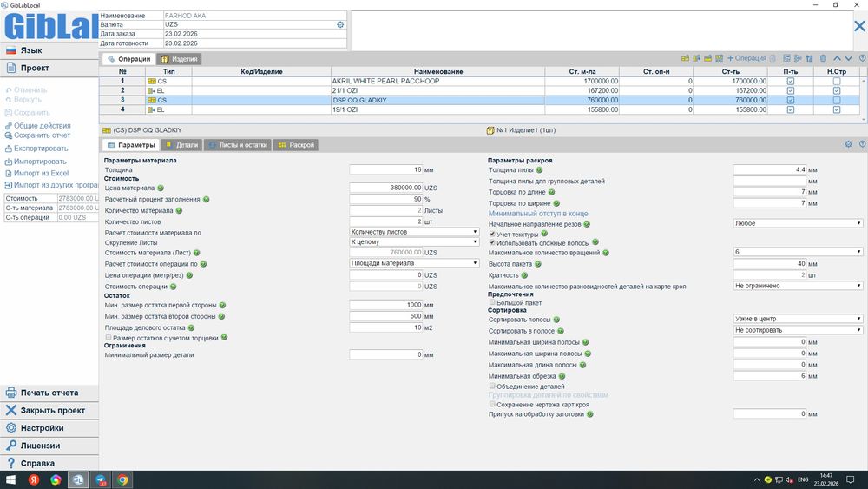Viewport: 868px width, 489px height.
Task: Open parameters panel help question icon
Action: (x=862, y=144)
